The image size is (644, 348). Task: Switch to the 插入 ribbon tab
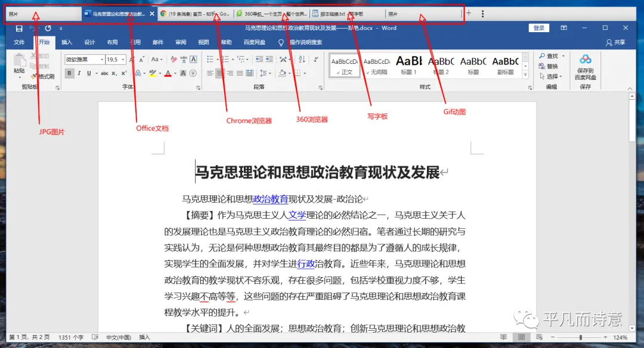(x=66, y=42)
